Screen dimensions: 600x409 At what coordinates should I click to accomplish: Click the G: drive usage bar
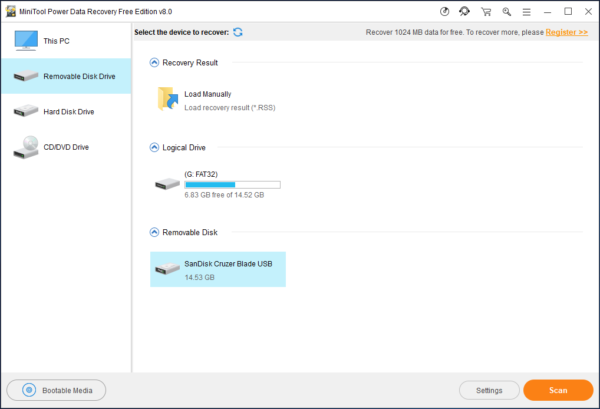232,185
